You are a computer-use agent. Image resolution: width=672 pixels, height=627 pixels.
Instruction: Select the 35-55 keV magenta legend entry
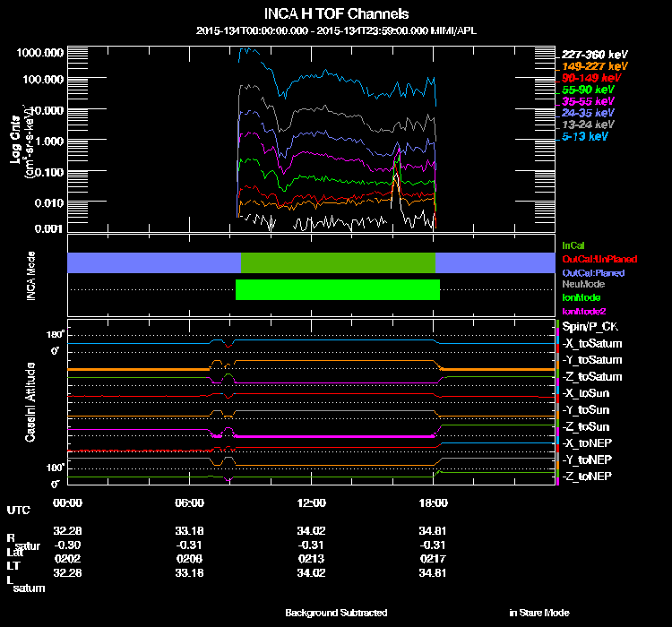coord(588,101)
